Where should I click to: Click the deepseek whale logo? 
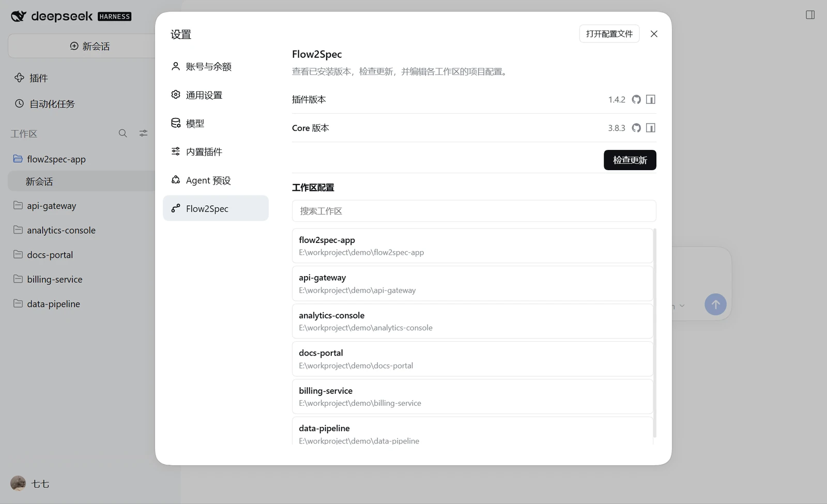click(x=19, y=16)
